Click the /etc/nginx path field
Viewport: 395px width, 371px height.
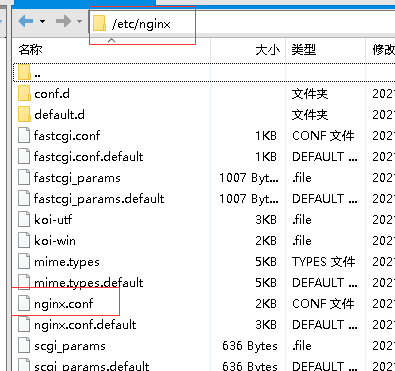[242, 24]
